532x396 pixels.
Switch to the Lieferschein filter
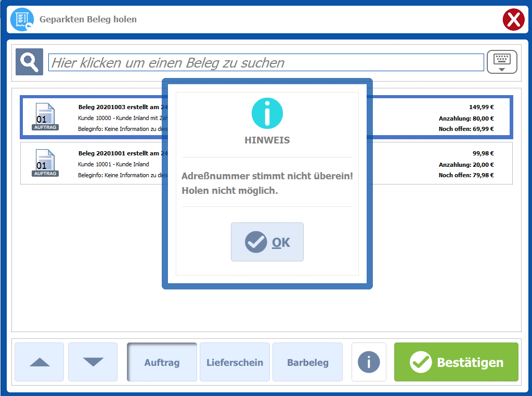[235, 362]
